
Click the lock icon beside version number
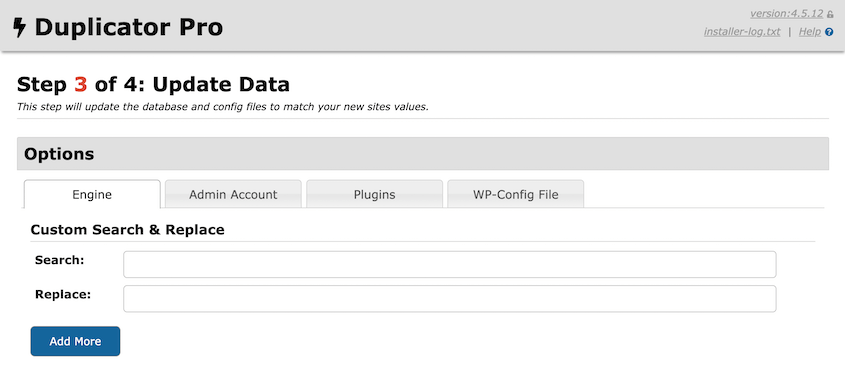pyautogui.click(x=830, y=15)
